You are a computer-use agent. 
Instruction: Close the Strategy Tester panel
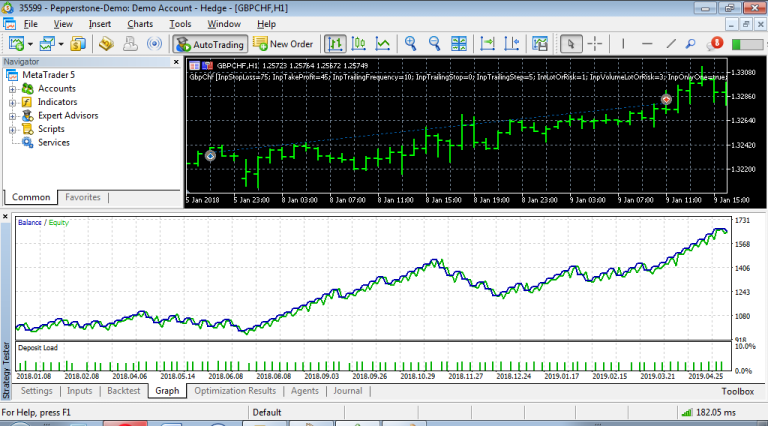click(x=5, y=216)
